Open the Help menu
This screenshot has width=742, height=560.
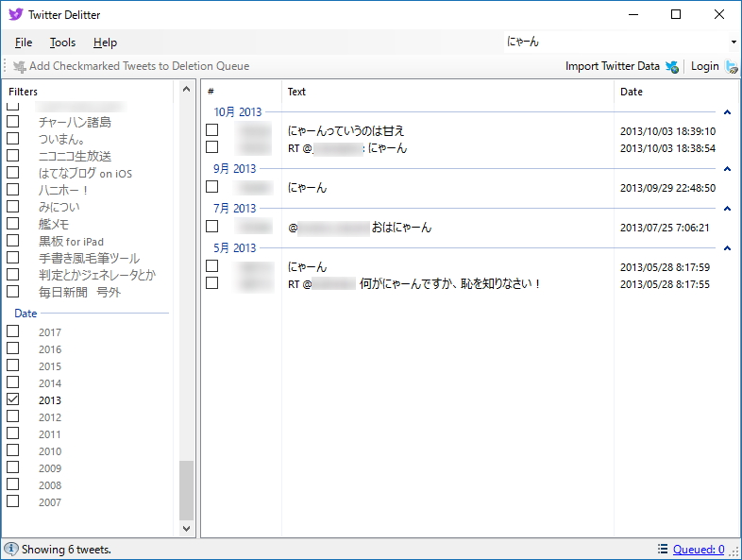click(x=105, y=42)
